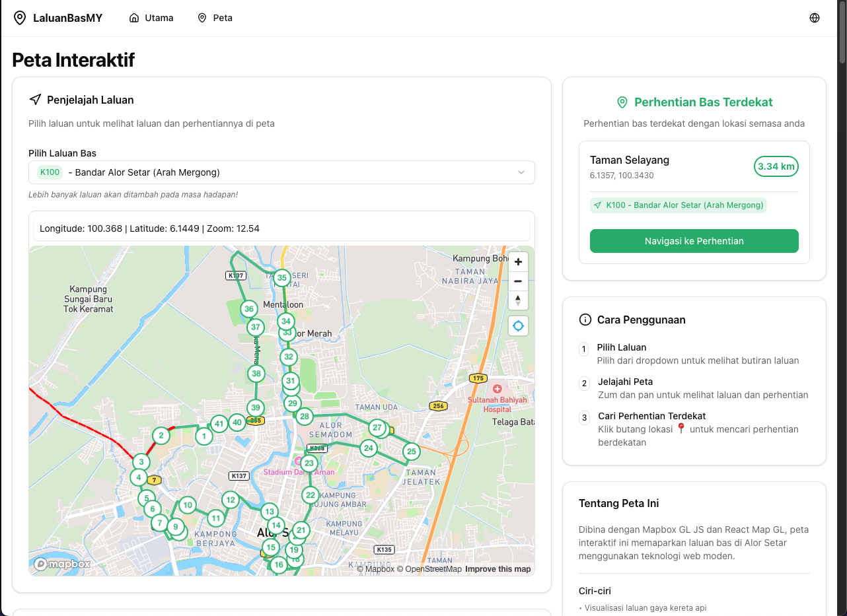Screen dimensions: 847x616
Task: Select bus stop marker 10
Action: click(188, 506)
